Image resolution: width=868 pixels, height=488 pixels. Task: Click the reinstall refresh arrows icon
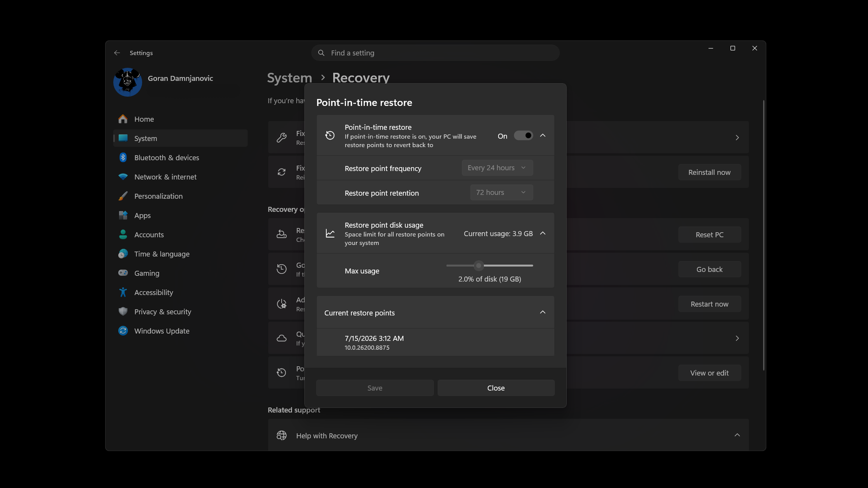tap(282, 172)
